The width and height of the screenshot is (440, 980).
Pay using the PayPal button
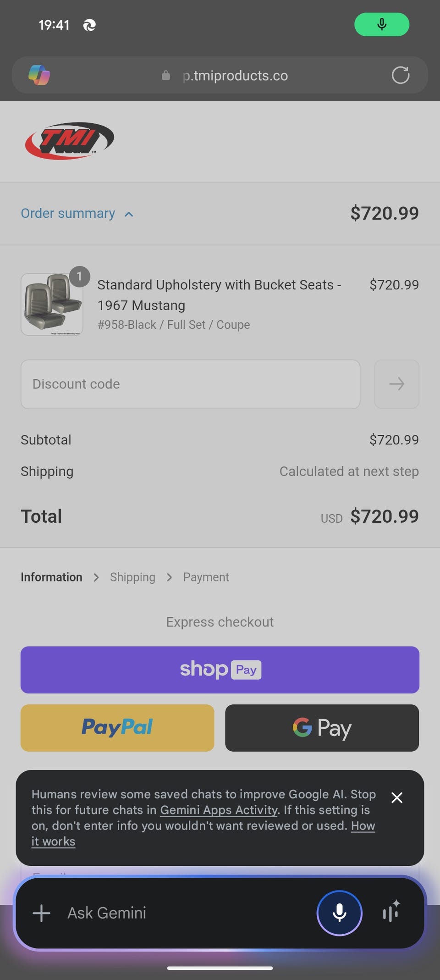[x=117, y=728]
